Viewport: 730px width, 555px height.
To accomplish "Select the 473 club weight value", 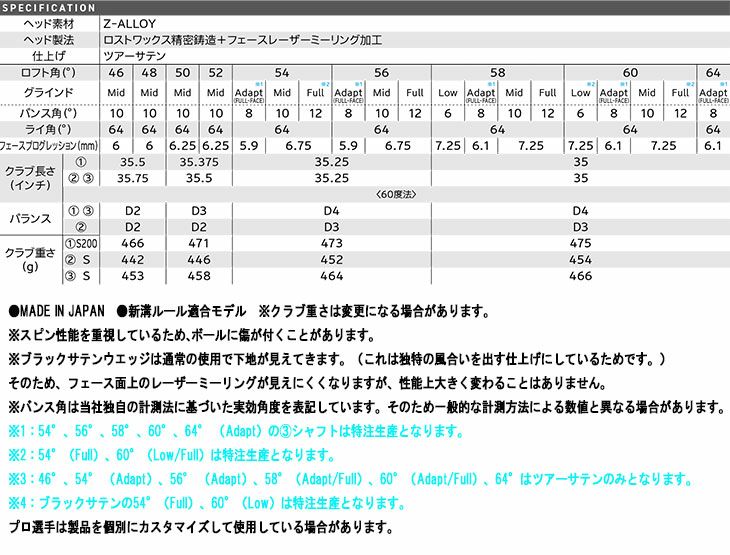I will tap(332, 243).
